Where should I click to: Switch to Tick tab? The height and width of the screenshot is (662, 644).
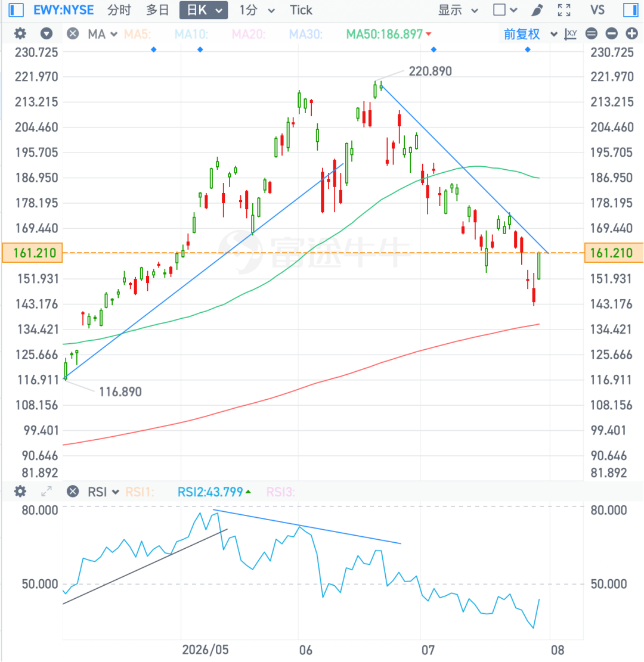[301, 10]
